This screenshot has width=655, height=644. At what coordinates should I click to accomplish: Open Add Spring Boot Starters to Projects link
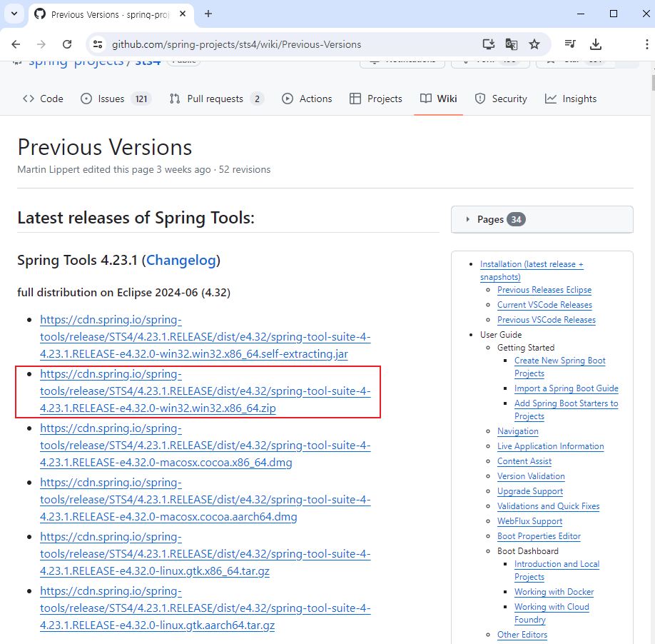point(566,410)
